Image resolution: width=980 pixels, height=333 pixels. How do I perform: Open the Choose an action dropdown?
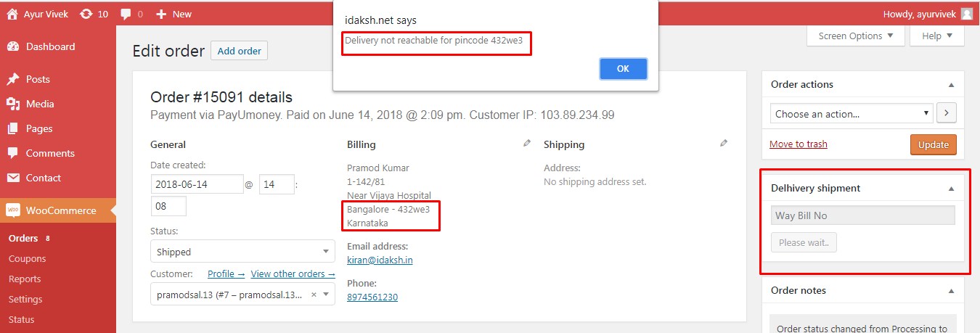852,114
